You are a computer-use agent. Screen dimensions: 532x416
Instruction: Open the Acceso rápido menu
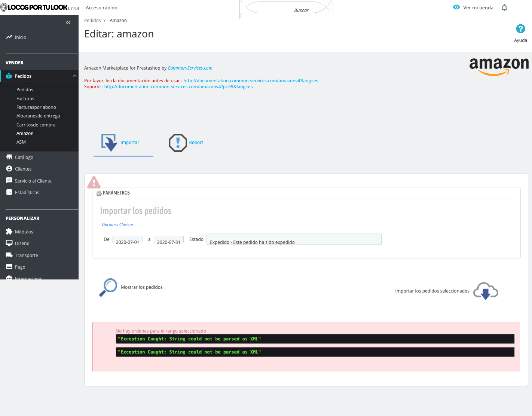click(x=101, y=7)
